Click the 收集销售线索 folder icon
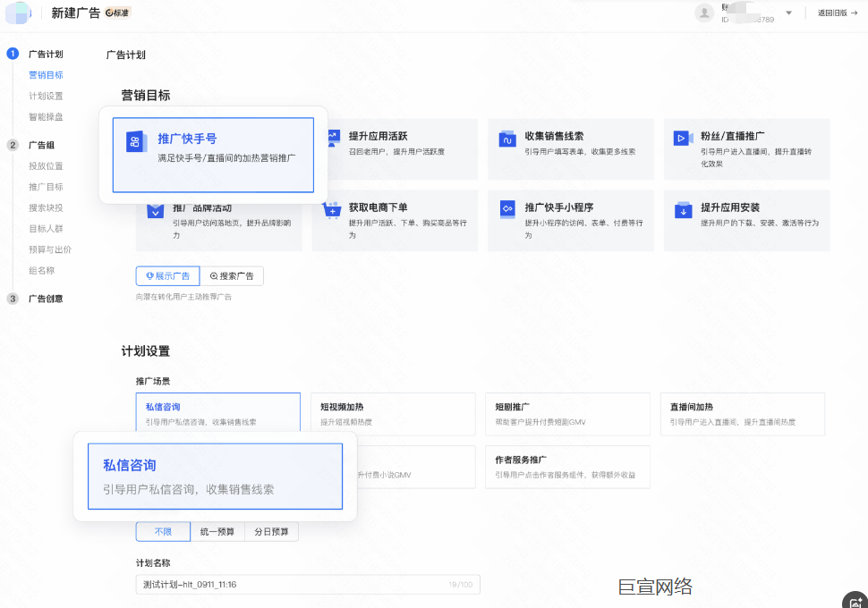The height and width of the screenshot is (608, 868). pyautogui.click(x=507, y=139)
